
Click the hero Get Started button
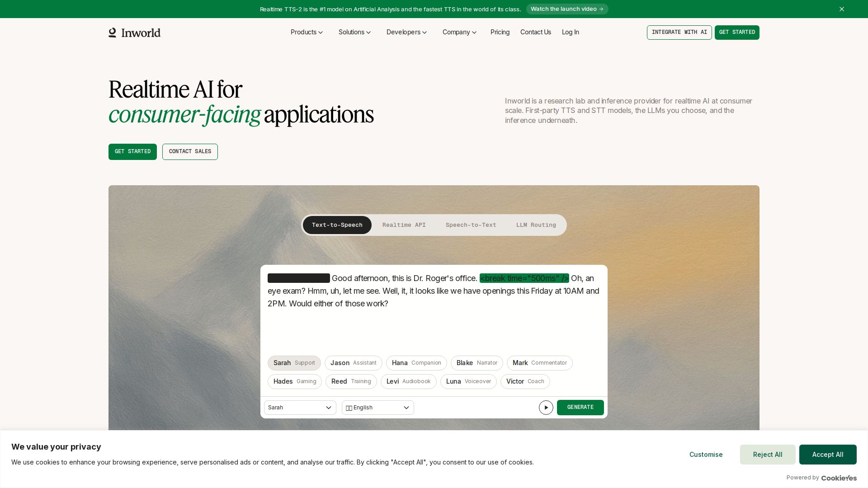click(132, 152)
